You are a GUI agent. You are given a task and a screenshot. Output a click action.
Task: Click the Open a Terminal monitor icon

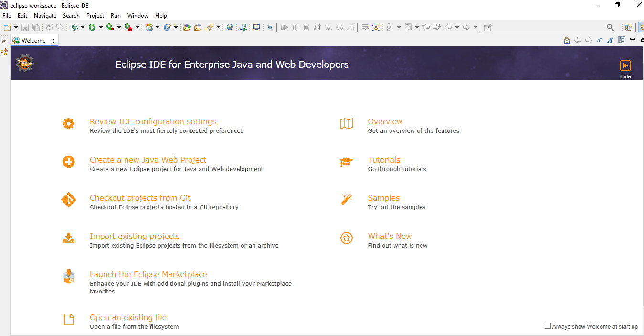(x=256, y=27)
